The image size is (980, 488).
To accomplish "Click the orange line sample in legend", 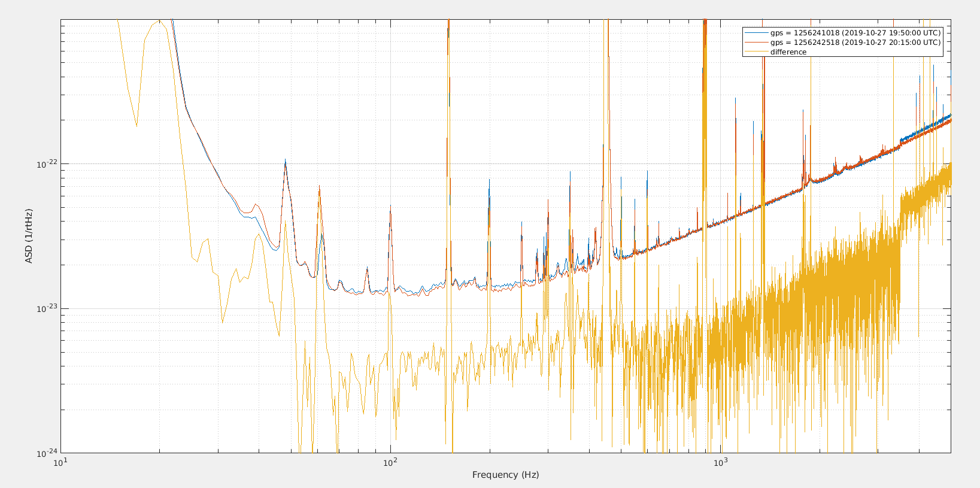I will pyautogui.click(x=756, y=43).
